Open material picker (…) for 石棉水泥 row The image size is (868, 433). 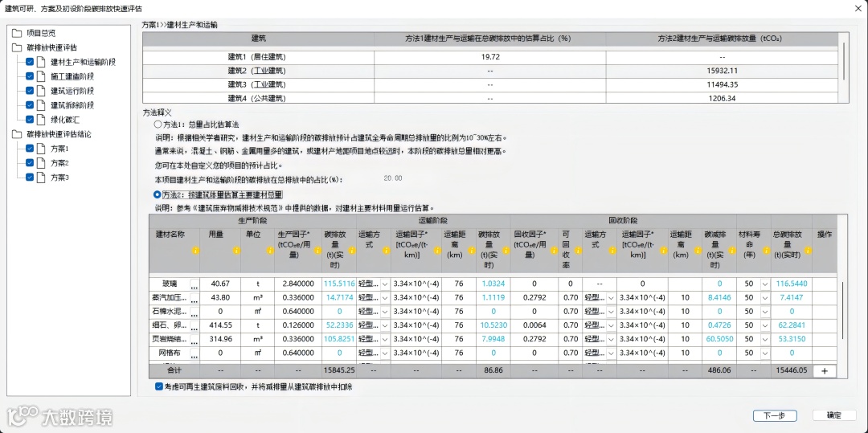pyautogui.click(x=194, y=312)
